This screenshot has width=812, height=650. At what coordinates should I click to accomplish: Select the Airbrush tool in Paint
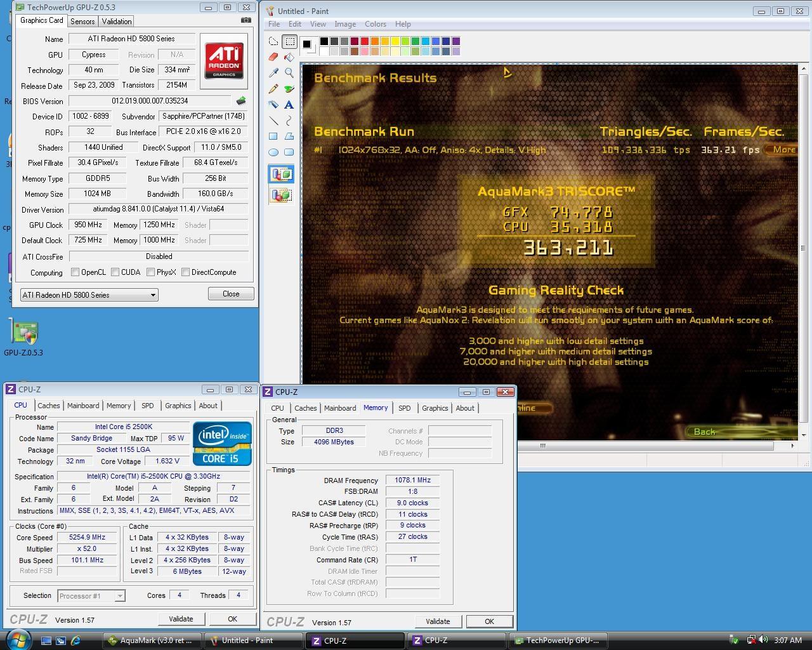point(273,105)
